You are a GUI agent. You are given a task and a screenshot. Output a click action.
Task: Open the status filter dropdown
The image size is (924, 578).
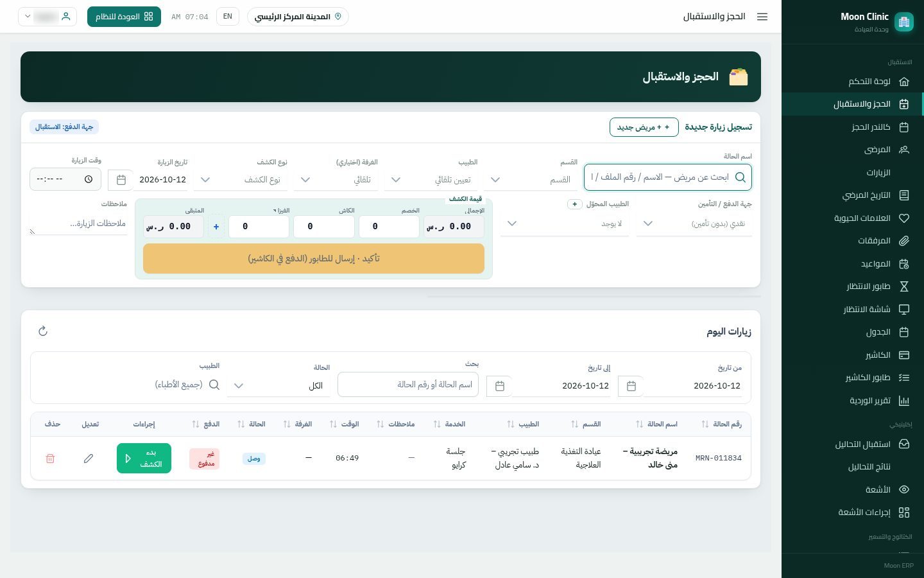click(x=279, y=385)
